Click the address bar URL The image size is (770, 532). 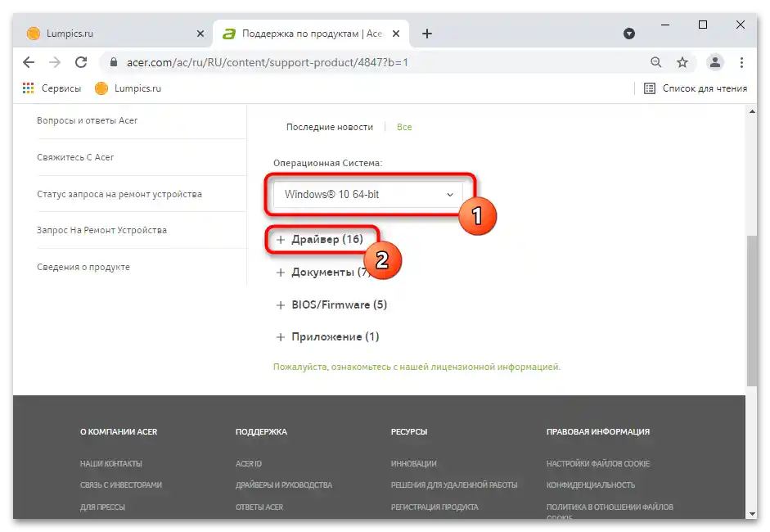click(x=267, y=62)
